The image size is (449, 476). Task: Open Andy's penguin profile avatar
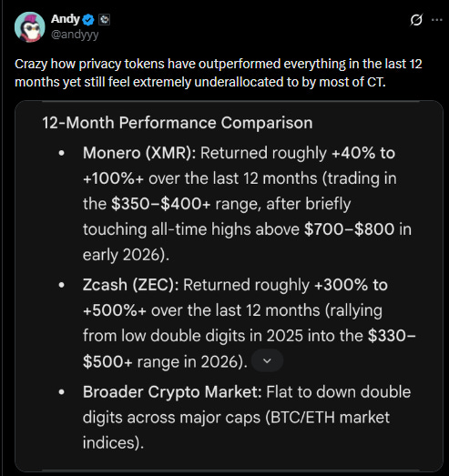coord(29,27)
